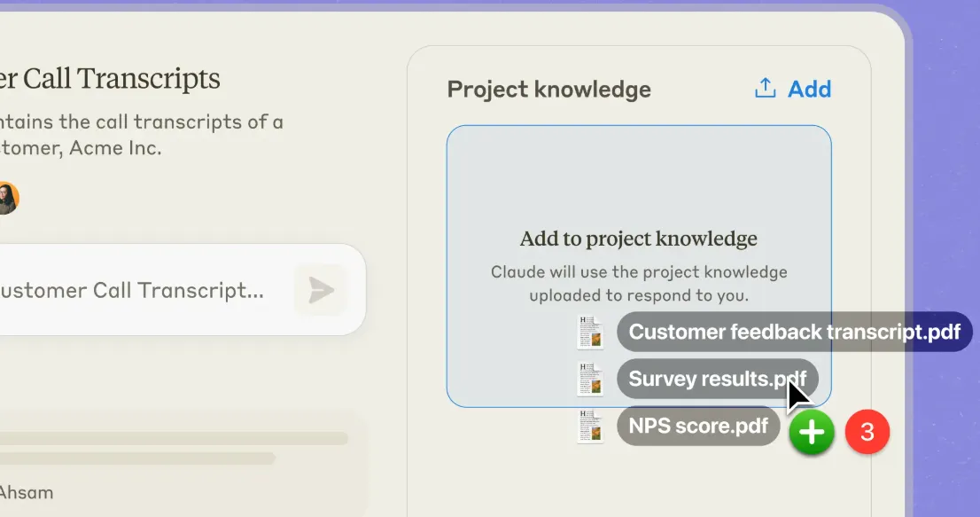Click the Customer feedback transcript.pdf file icon
Viewport: 980px width, 517px height.
(x=590, y=332)
